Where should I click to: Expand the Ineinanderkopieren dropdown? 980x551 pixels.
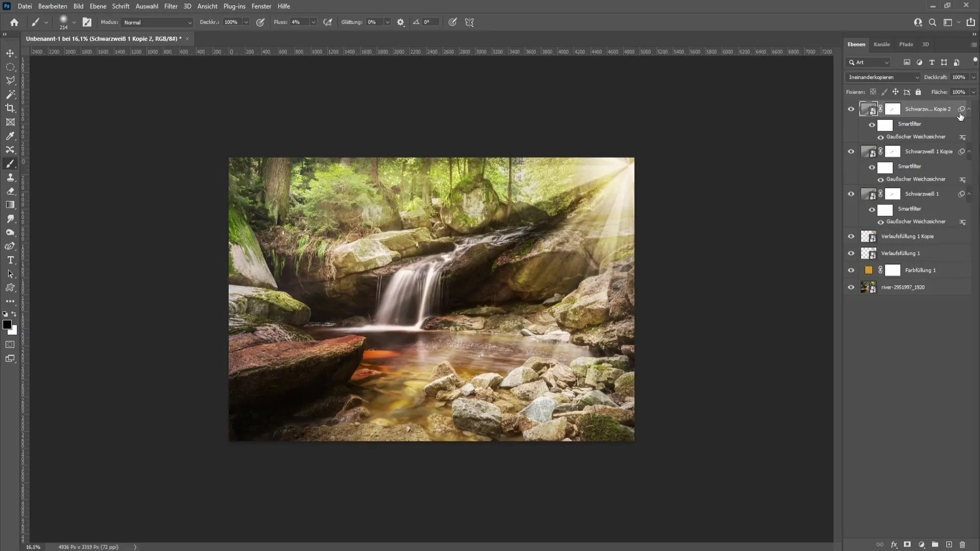917,77
